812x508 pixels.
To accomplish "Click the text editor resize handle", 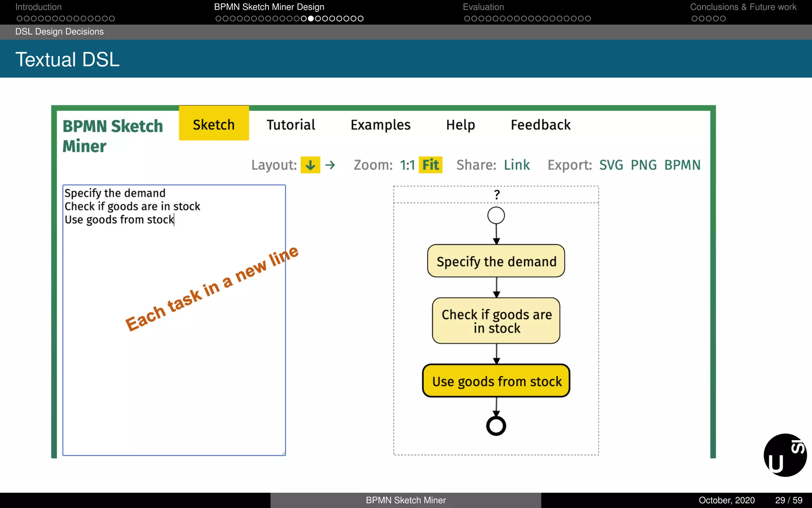I will pyautogui.click(x=283, y=453).
